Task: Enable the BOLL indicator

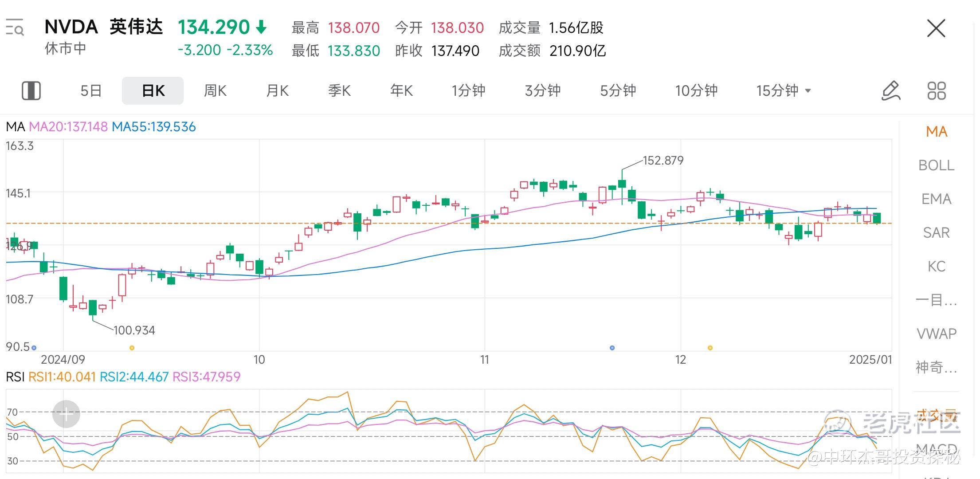Action: (937, 165)
